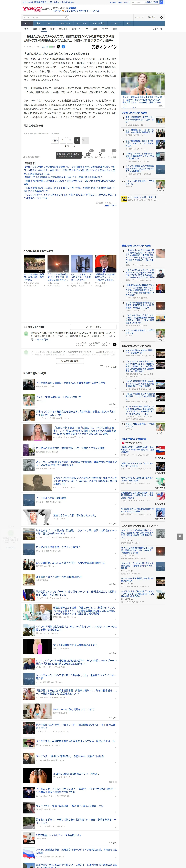
Task: Go to the previous page with 前へ
Action: 55,140
